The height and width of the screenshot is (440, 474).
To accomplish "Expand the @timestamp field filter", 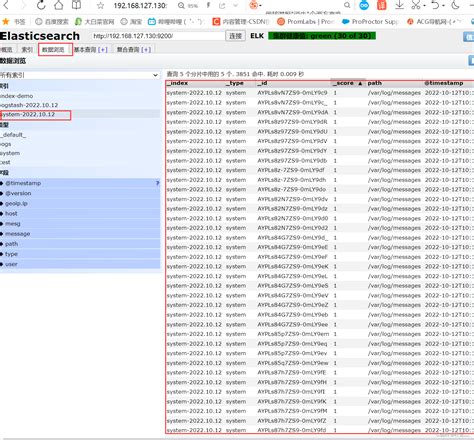I will (x=80, y=183).
